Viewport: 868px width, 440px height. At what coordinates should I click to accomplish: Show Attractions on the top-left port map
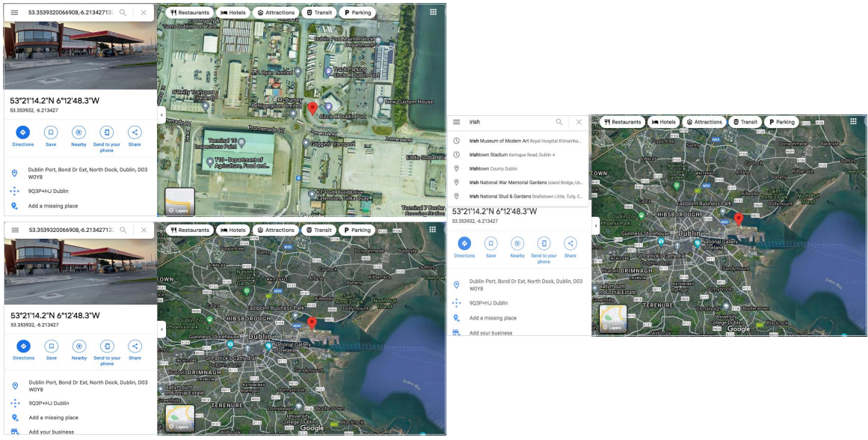coord(275,13)
